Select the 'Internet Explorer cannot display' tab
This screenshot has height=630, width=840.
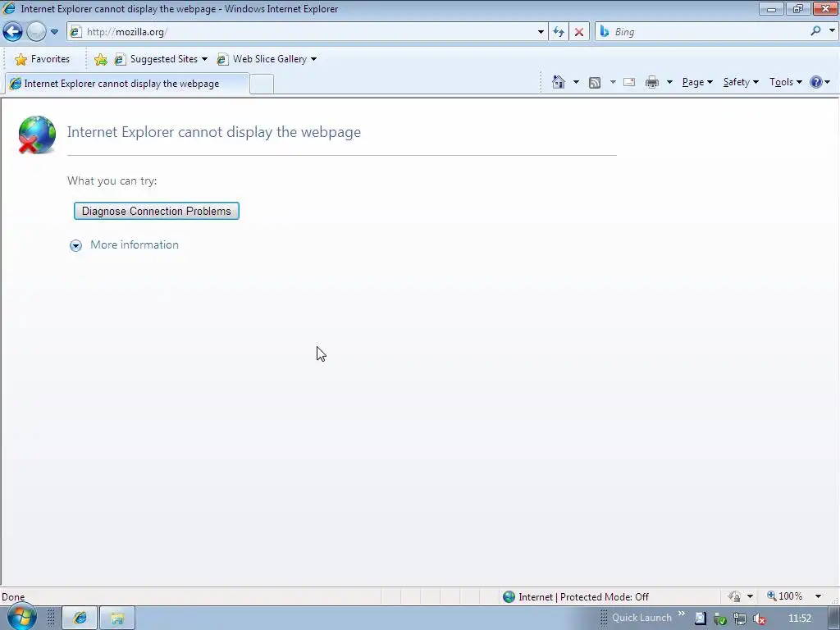tap(126, 84)
